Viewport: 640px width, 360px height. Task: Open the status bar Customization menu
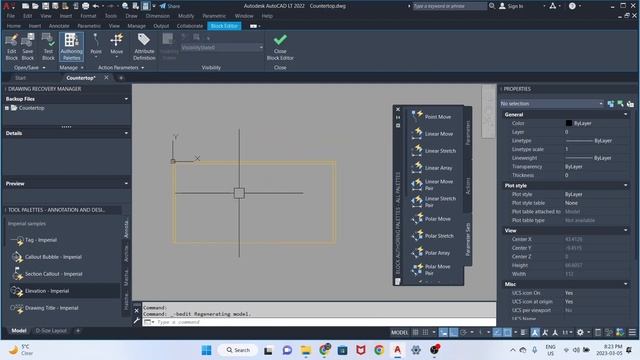coord(632,333)
